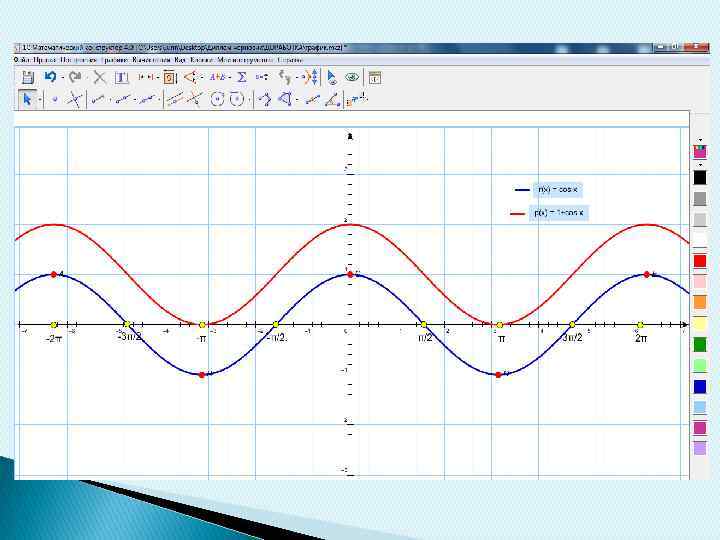Click the red maximum point on the y-axis
This screenshot has width=720, height=540.
[x=350, y=274]
